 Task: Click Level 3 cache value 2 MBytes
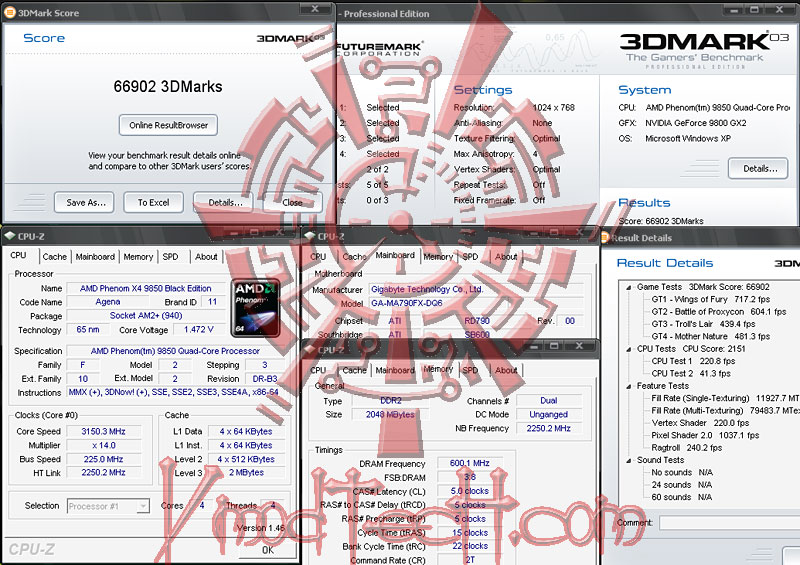(x=246, y=473)
